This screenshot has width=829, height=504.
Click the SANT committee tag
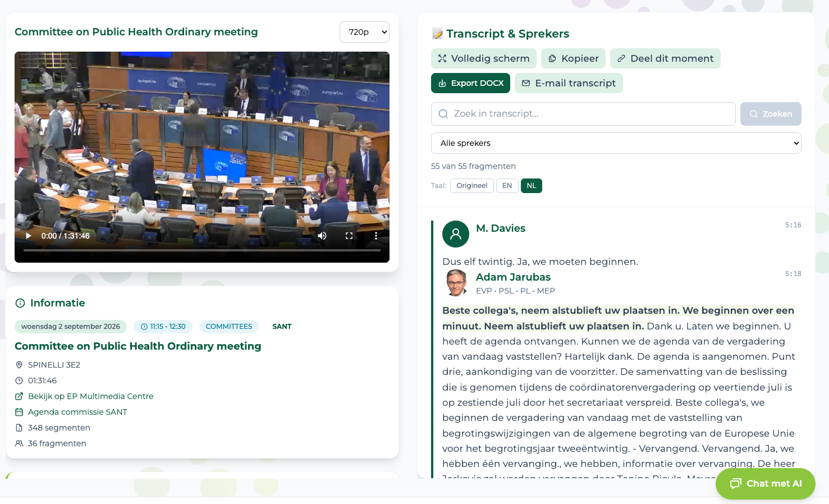tap(282, 327)
